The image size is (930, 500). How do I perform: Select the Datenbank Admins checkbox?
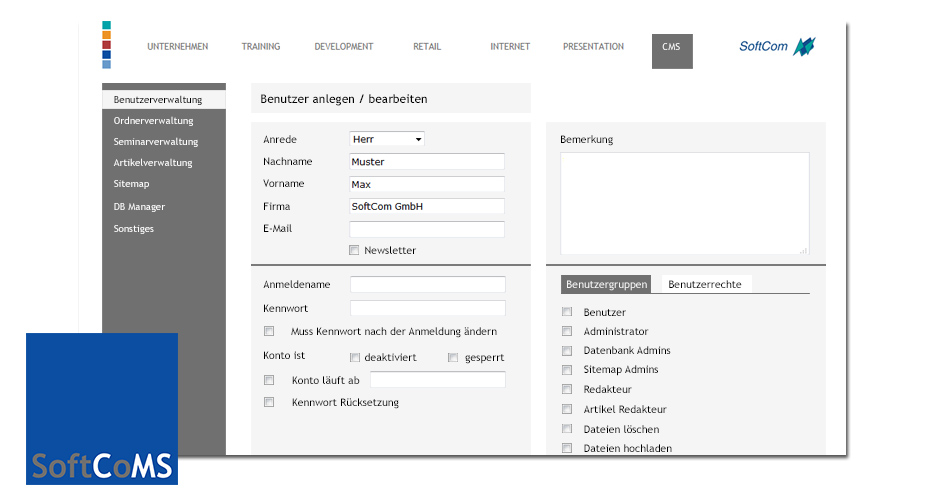567,351
